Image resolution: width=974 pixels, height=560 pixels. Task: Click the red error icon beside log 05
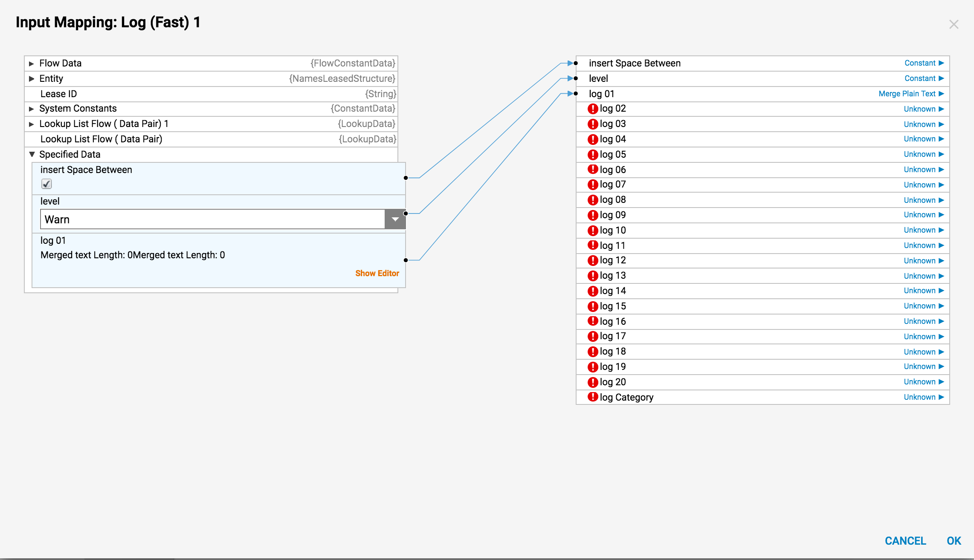point(593,154)
